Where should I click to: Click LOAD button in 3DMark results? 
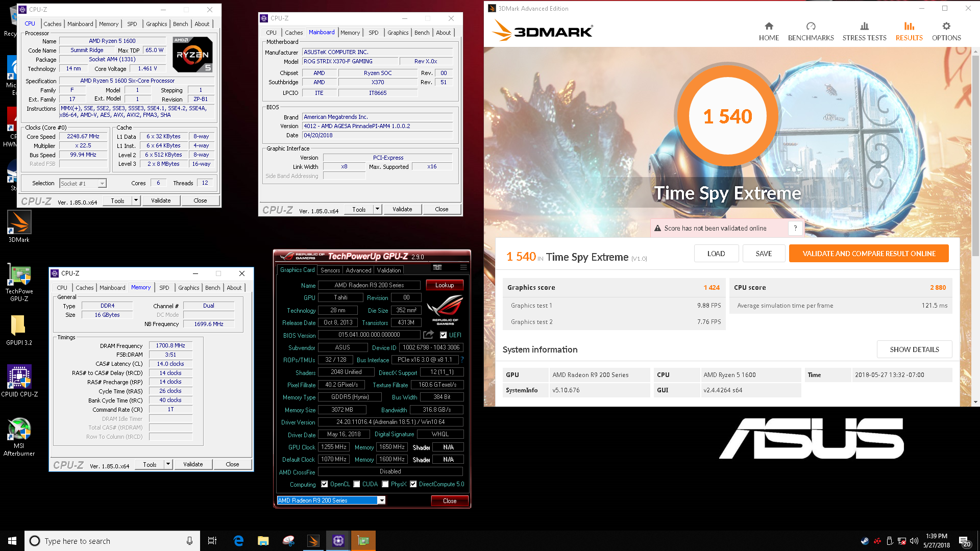(x=716, y=254)
